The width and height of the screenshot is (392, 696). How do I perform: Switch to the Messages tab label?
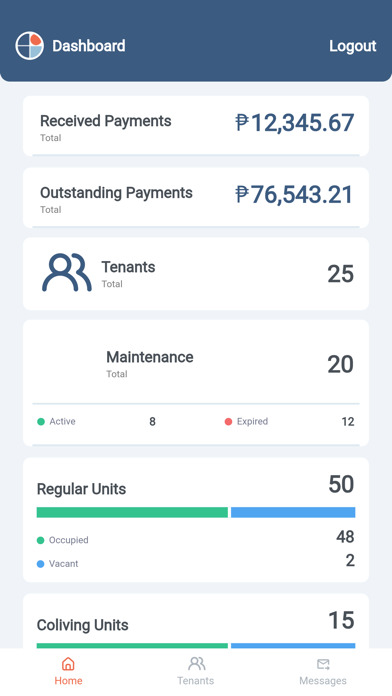coord(323,680)
